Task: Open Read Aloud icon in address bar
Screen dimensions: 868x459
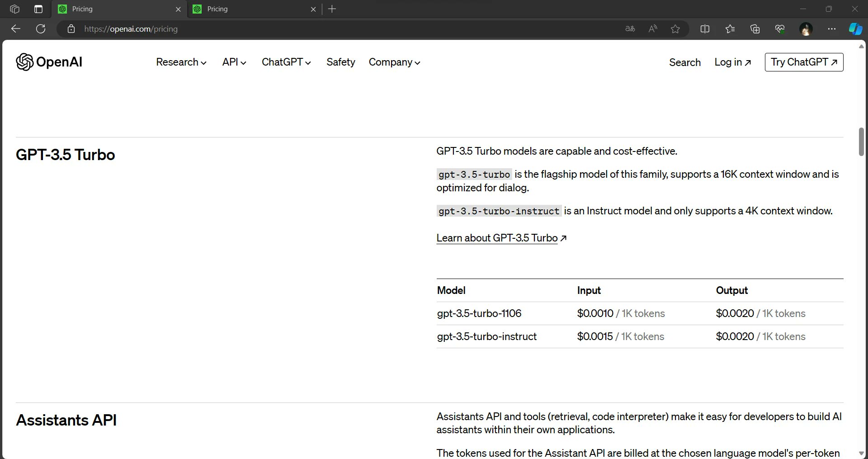Action: (x=652, y=29)
